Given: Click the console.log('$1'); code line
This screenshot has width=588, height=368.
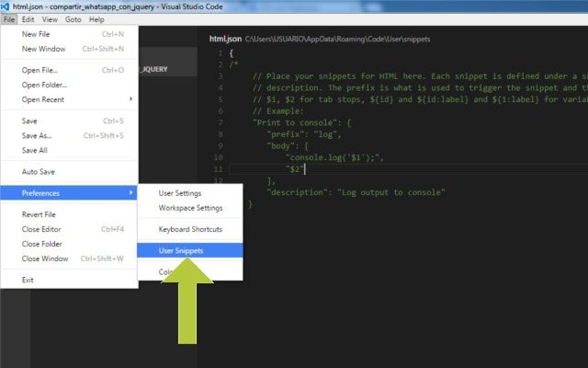Looking at the screenshot, I should pos(334,157).
